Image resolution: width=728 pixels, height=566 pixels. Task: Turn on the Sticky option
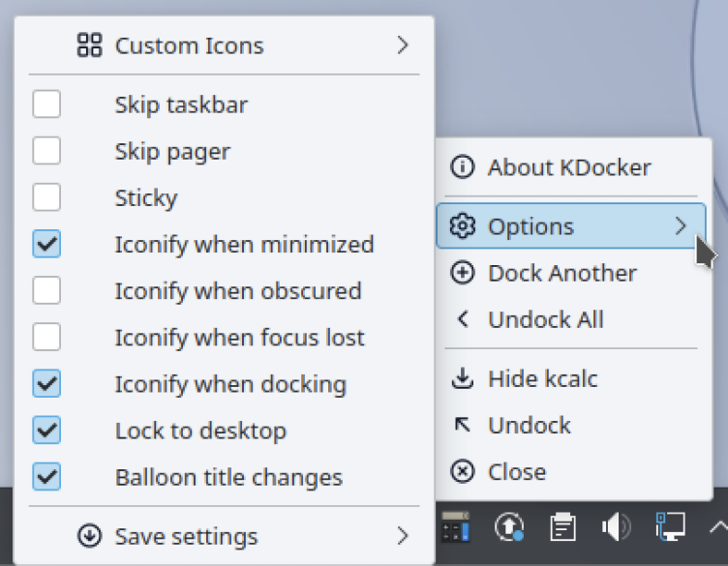[x=46, y=197]
